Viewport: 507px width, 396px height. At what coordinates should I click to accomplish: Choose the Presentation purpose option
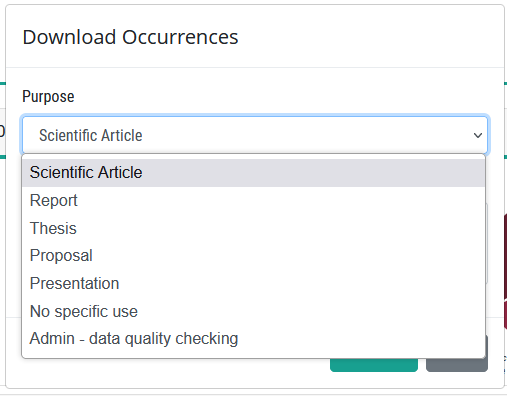(253, 284)
